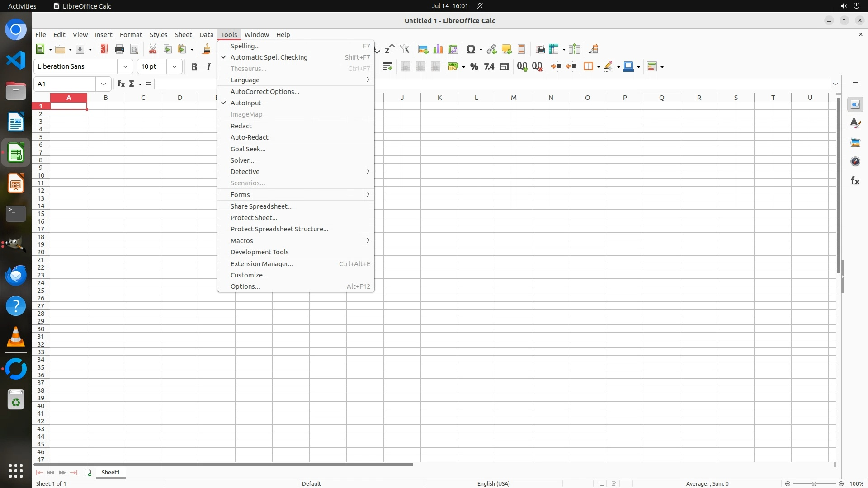
Task: Toggle AutoInput in the Tools menu
Action: (245, 103)
